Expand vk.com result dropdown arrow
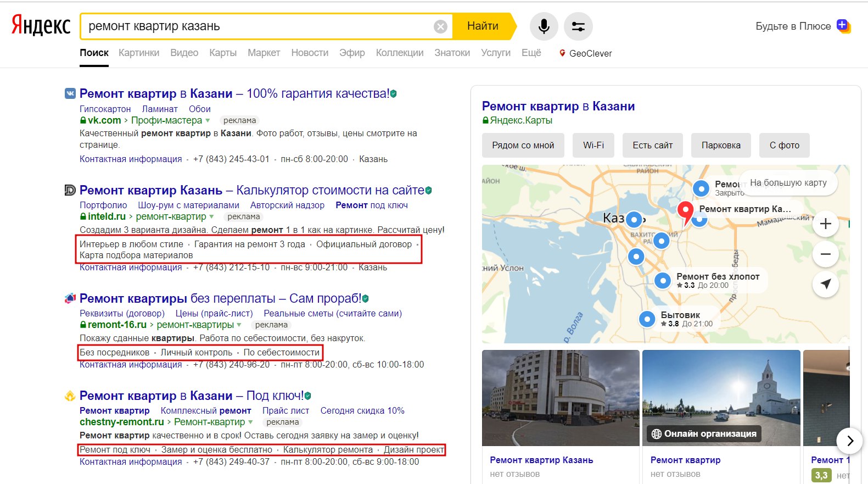The width and height of the screenshot is (868, 484). pyautogui.click(x=208, y=120)
